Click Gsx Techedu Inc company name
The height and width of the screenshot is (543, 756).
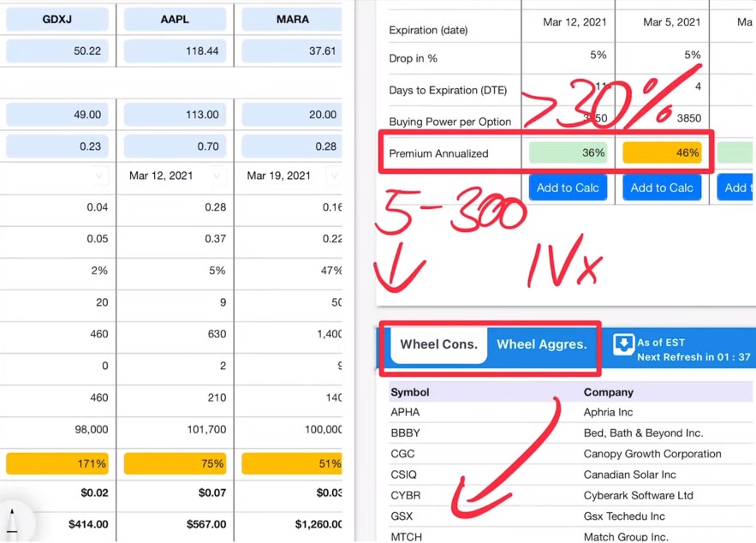coord(624,516)
